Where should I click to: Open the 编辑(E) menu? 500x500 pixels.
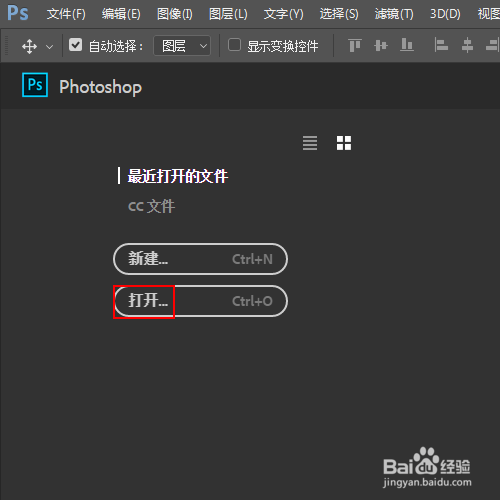point(121,14)
